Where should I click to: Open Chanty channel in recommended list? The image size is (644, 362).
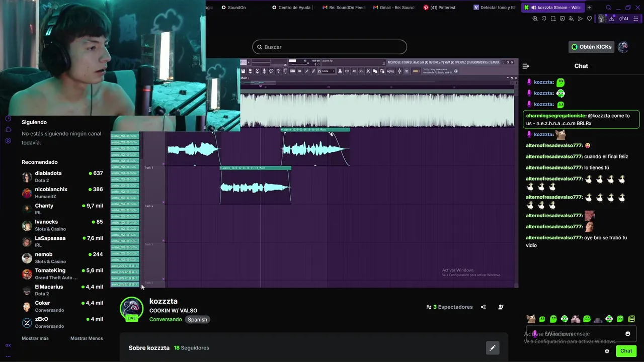pos(62,209)
